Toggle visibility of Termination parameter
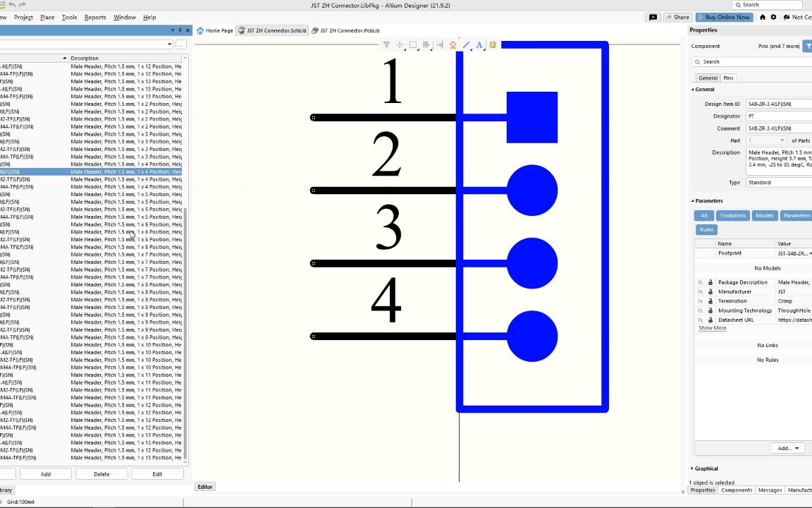This screenshot has width=812, height=508. tap(700, 301)
